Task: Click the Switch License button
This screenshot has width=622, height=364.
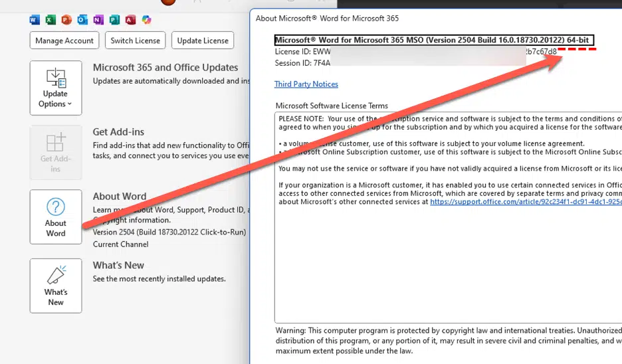Action: click(136, 41)
